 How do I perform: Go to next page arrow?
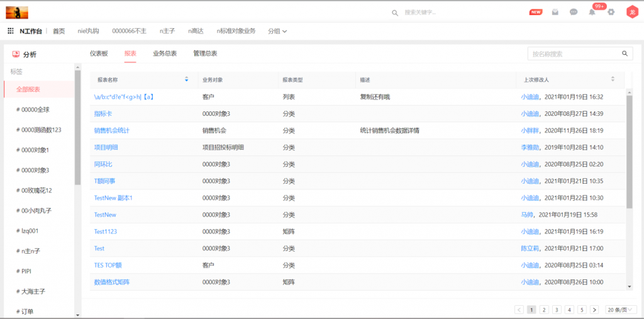point(594,310)
